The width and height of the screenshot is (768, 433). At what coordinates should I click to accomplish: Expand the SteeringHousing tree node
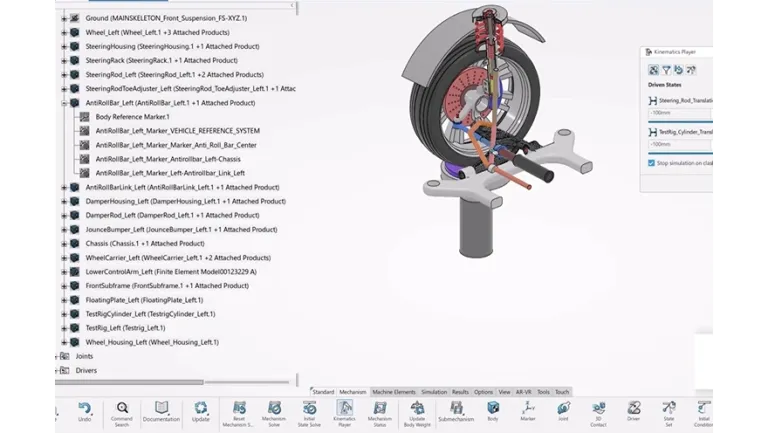(64, 47)
